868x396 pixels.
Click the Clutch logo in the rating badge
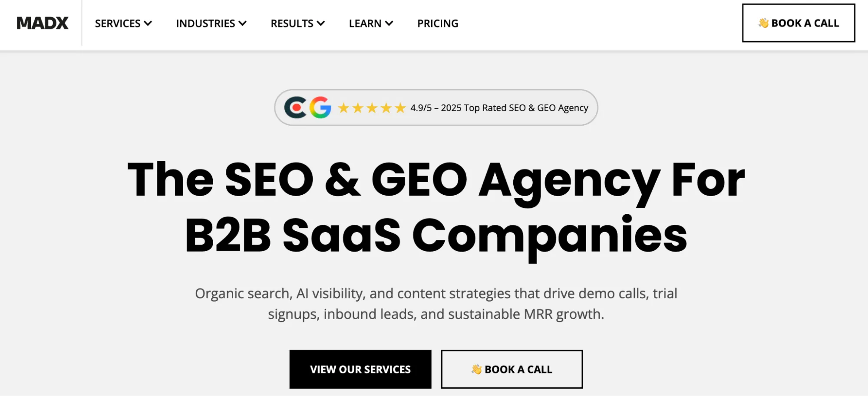pos(297,107)
